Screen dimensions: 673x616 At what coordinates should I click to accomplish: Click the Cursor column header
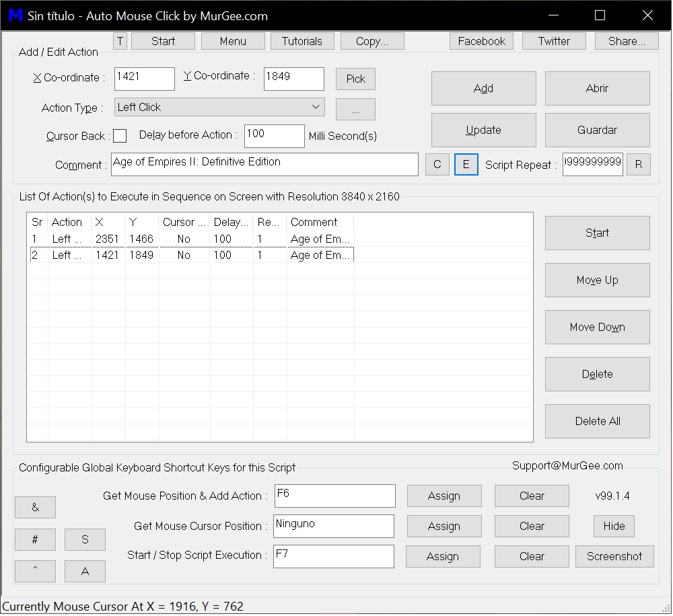[184, 222]
